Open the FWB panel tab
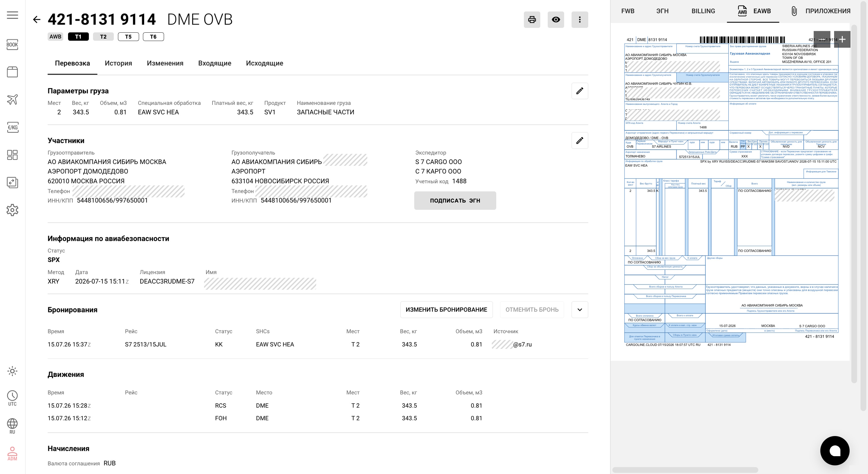 click(x=628, y=11)
